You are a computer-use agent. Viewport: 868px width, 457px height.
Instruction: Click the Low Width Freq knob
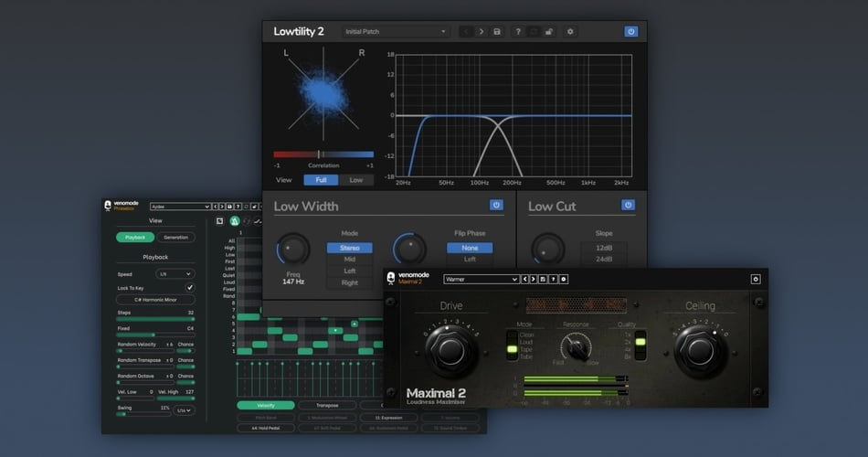coord(293,250)
